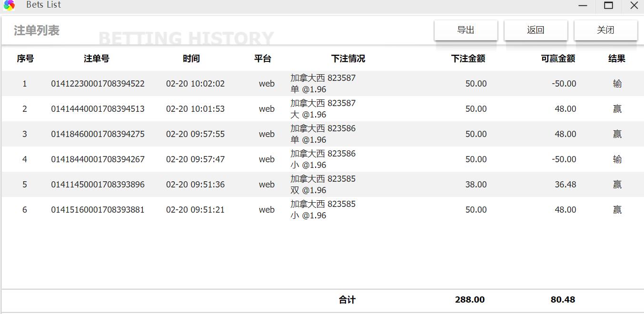The image size is (644, 314).
Task: Click the colorful app icon in title bar
Action: 9,5
